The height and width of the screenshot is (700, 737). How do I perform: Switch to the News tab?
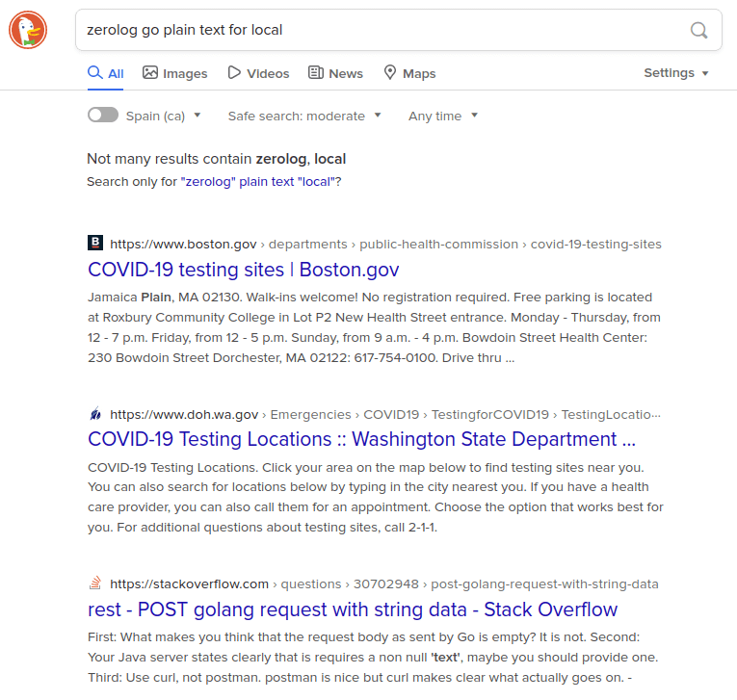click(335, 73)
